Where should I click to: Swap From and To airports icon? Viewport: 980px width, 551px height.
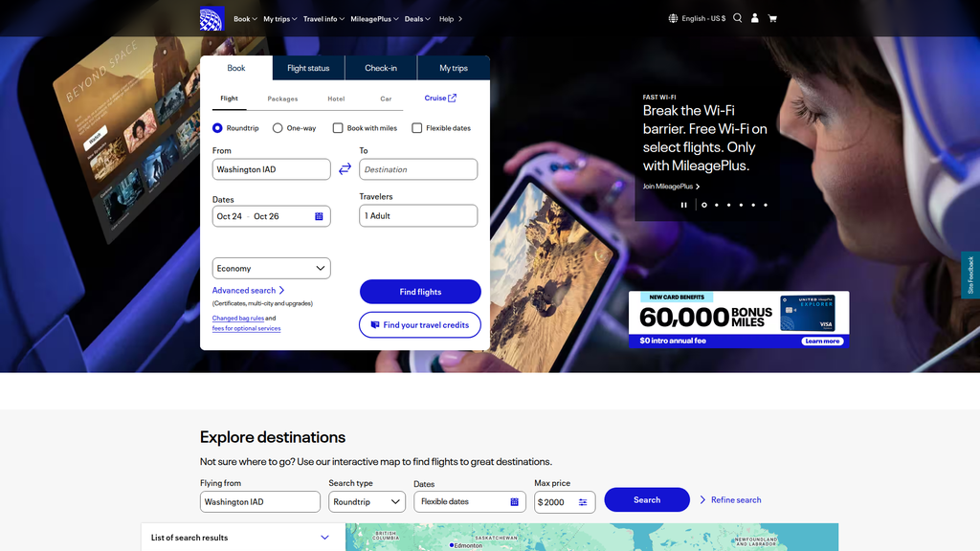coord(345,169)
